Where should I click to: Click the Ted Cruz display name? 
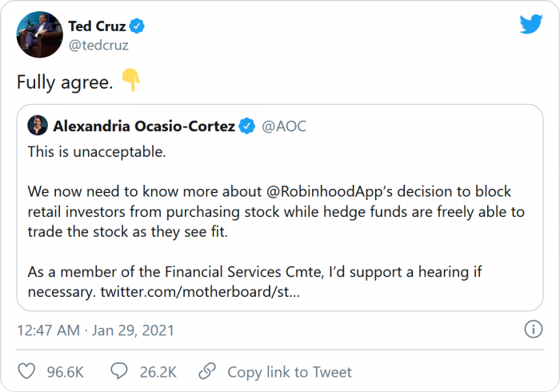pyautogui.click(x=97, y=26)
